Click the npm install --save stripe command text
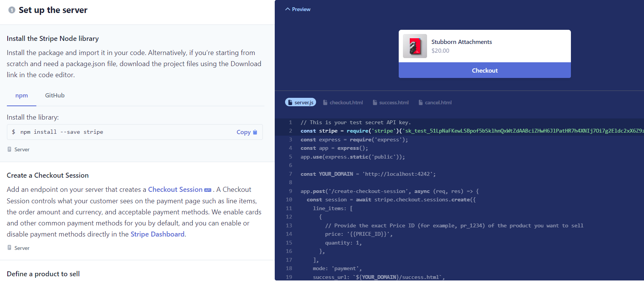Viewport: 644px width, 282px height. [62, 132]
